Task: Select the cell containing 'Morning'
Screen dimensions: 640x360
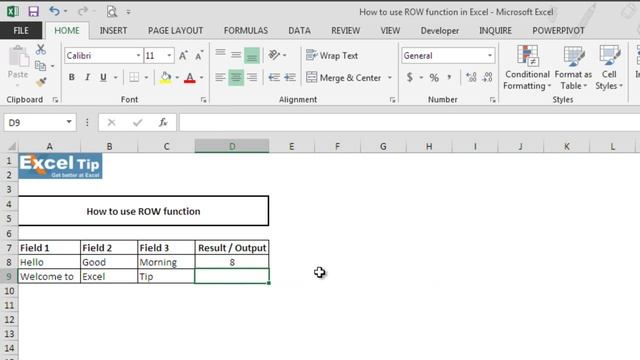Action: pyautogui.click(x=166, y=262)
